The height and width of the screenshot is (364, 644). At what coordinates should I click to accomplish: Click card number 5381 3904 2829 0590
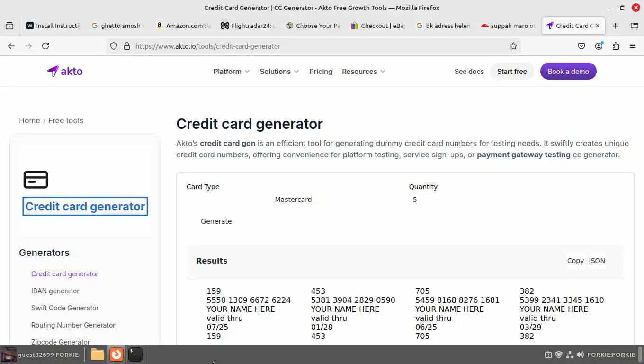[x=353, y=300]
